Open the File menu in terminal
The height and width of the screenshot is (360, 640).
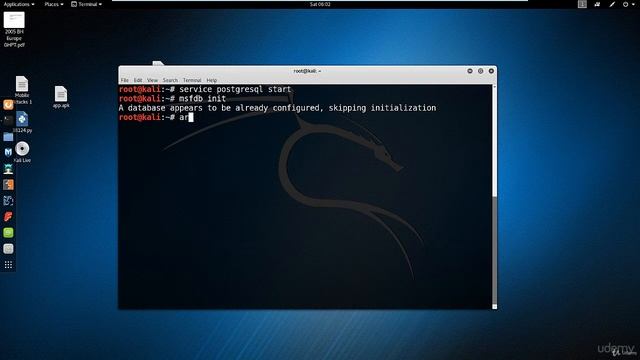(x=124, y=80)
